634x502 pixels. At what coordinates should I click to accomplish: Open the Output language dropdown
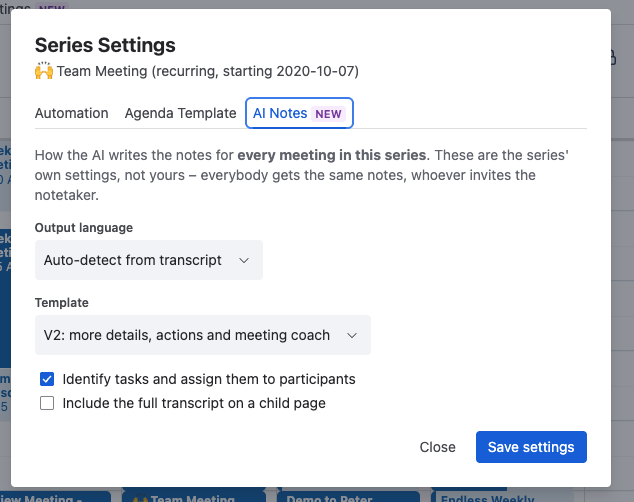click(149, 260)
